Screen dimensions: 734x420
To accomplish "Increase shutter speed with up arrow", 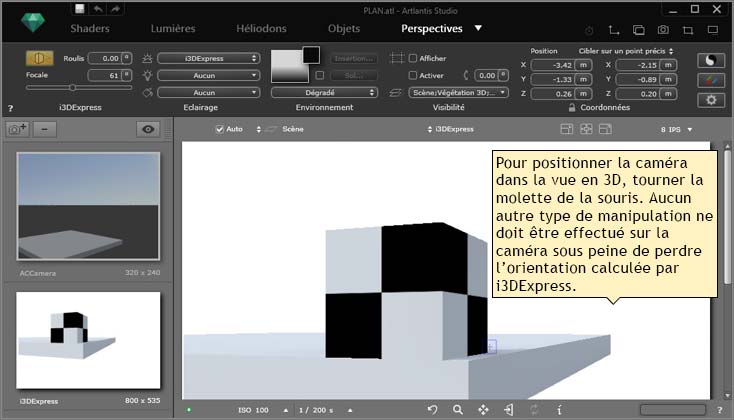I will tap(350, 410).
